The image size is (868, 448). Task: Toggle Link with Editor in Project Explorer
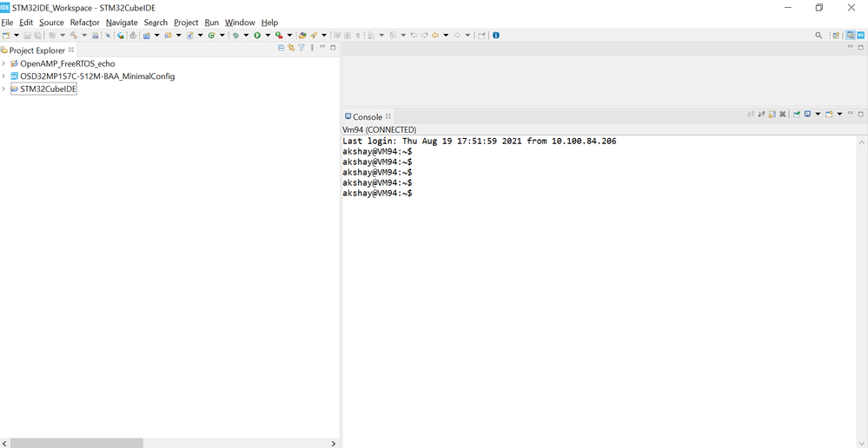pyautogui.click(x=291, y=48)
